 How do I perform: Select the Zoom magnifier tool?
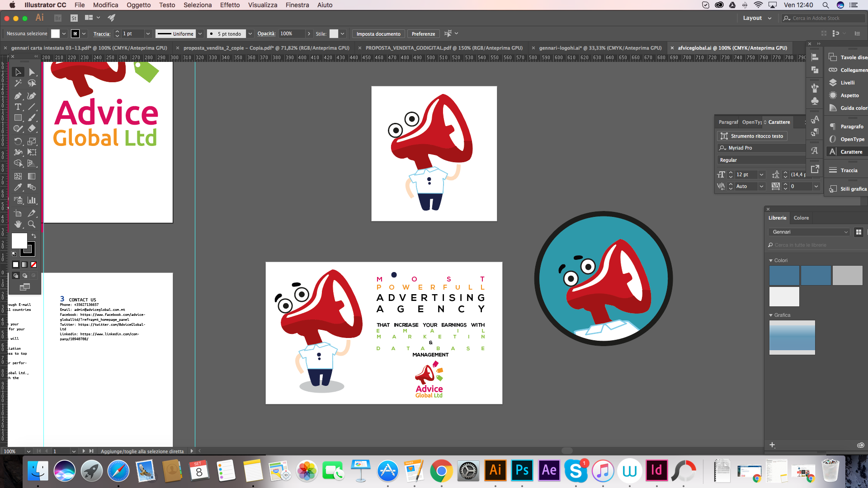(32, 224)
